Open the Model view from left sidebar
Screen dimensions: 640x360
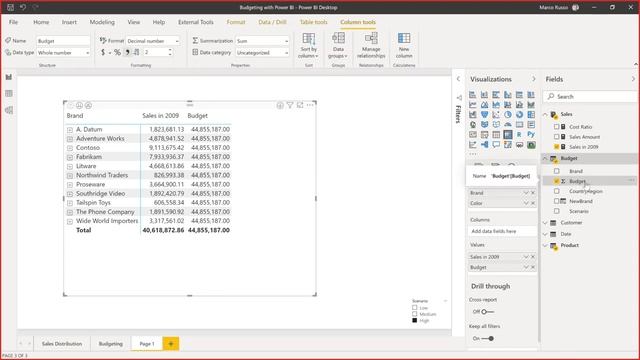9,110
